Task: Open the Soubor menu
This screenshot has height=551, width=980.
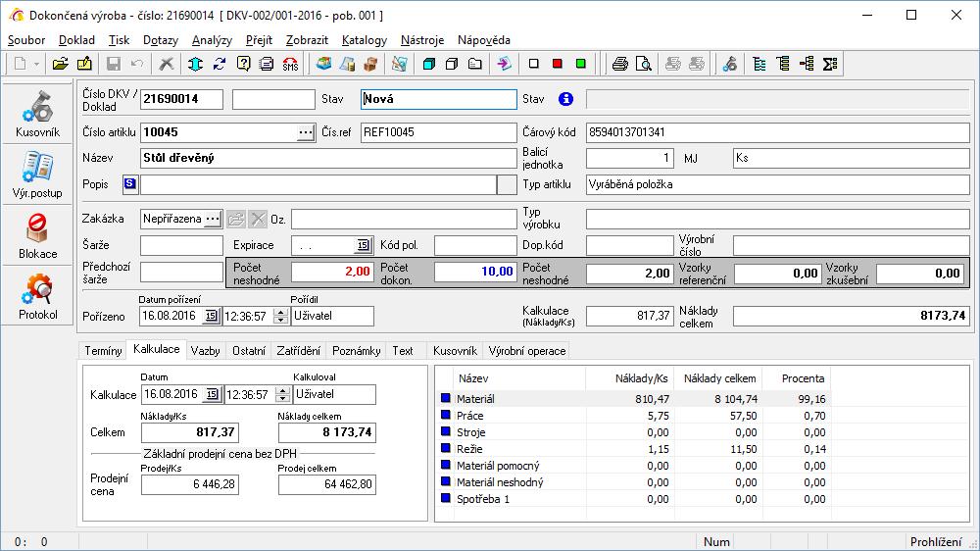Action: click(26, 40)
